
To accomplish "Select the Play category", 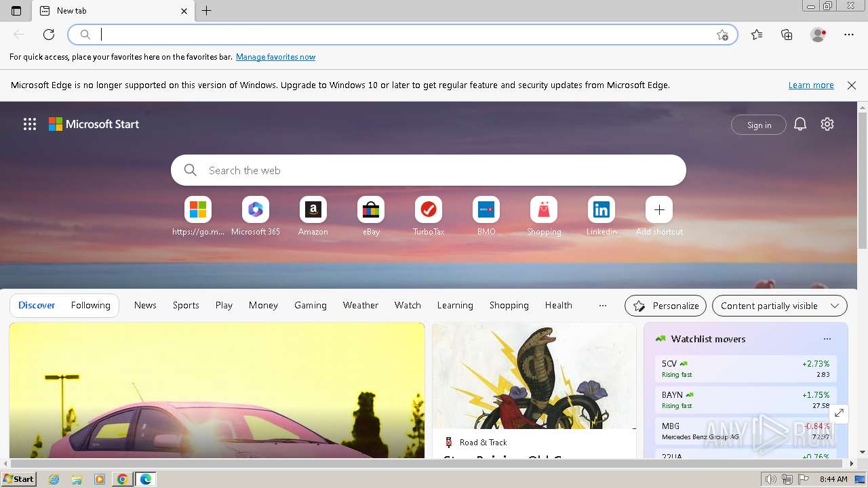I will [x=224, y=306].
